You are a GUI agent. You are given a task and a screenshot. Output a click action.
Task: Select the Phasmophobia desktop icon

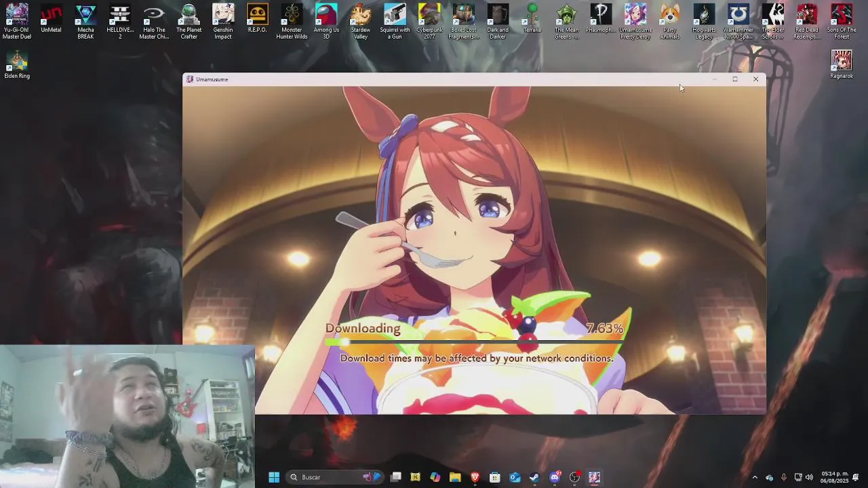click(x=601, y=18)
